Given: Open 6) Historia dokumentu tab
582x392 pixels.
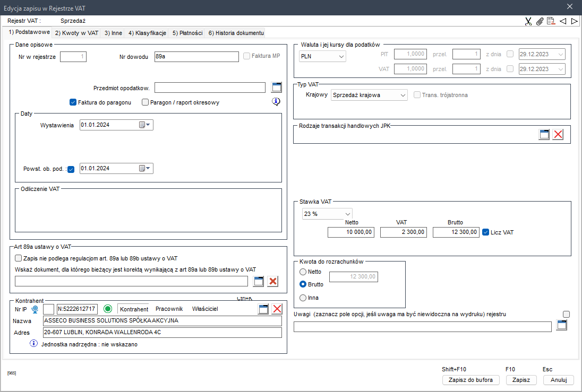Looking at the screenshot, I should click(x=236, y=33).
